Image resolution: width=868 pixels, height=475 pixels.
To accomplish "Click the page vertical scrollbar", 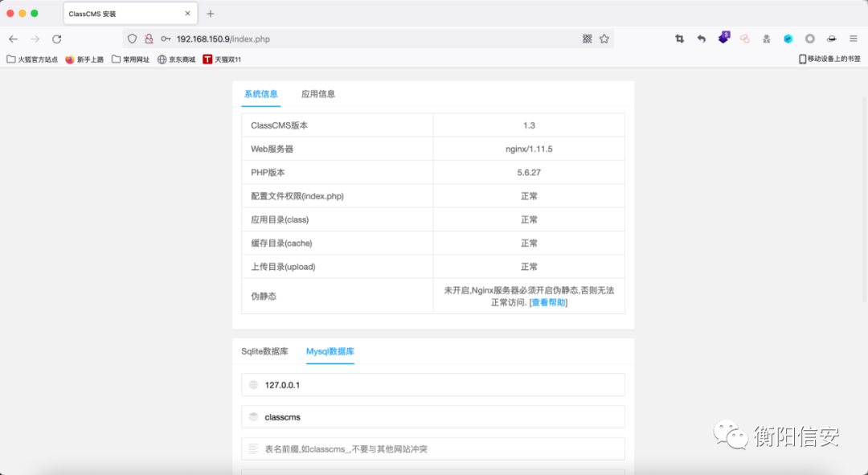I will tap(865, 199).
